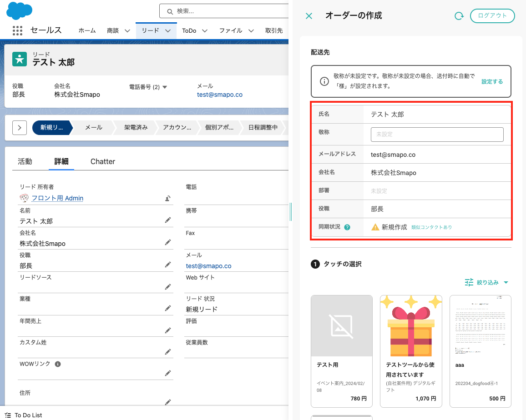The height and width of the screenshot is (420, 526).
Task: Edit the 年間売上 field pencil icon
Action: click(x=168, y=331)
